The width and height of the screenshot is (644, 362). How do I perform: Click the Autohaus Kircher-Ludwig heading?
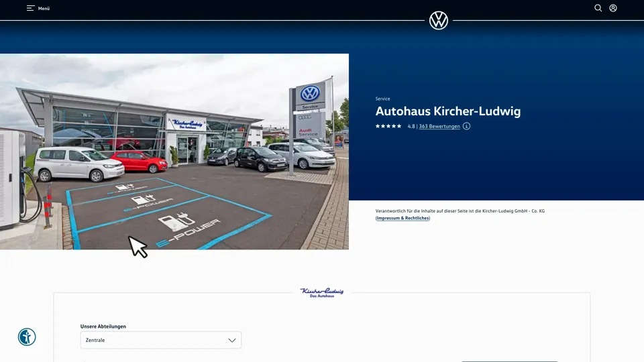447,111
